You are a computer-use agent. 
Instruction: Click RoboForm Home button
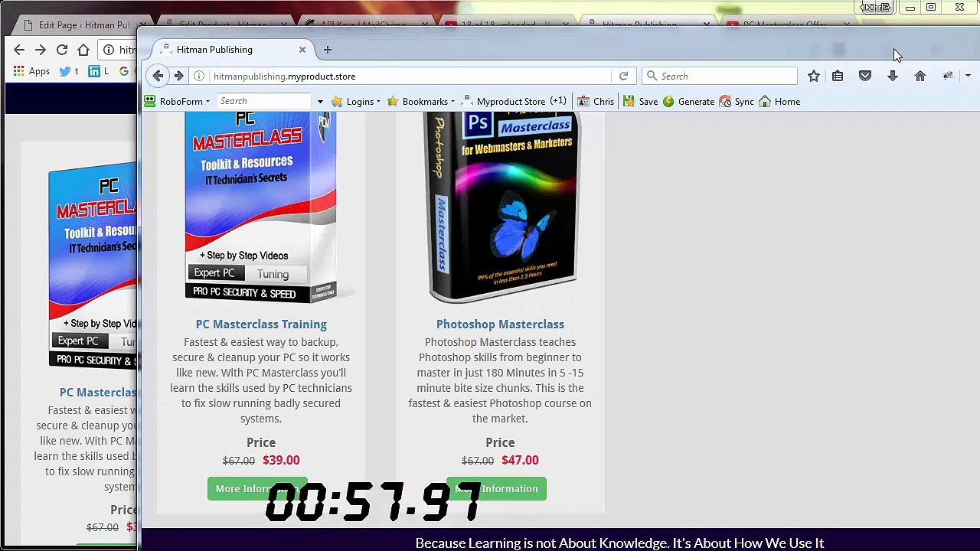coord(779,101)
